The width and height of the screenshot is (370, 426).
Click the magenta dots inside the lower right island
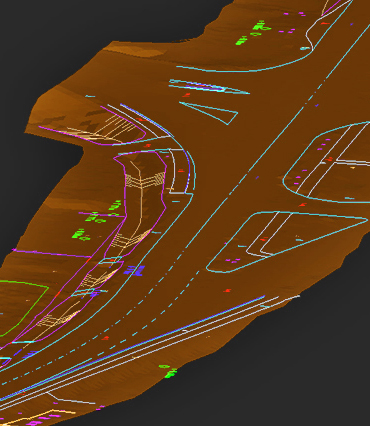click(232, 260)
